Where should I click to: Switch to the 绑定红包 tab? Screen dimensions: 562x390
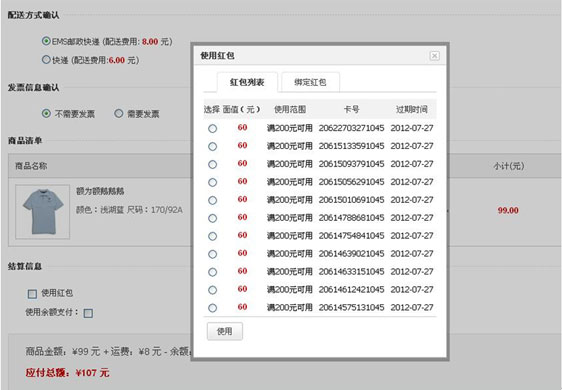[x=310, y=82]
